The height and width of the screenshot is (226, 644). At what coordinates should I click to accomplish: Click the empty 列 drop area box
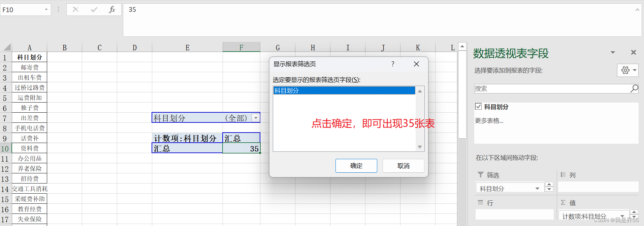click(x=598, y=187)
